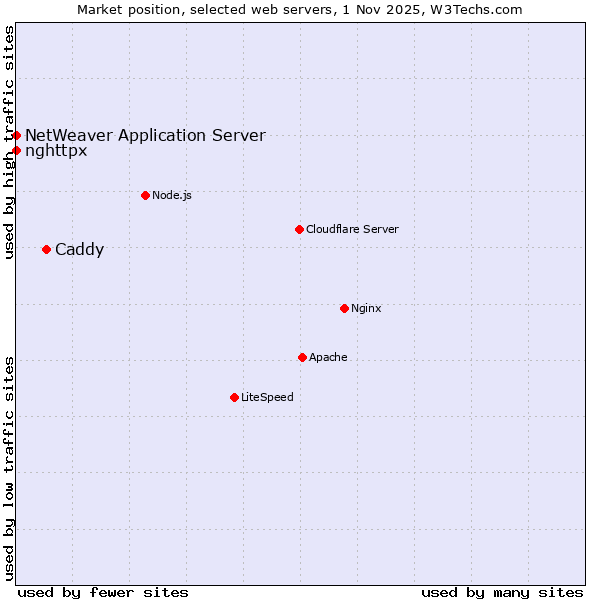Click the 'used by low traffic sites' label

(9, 468)
